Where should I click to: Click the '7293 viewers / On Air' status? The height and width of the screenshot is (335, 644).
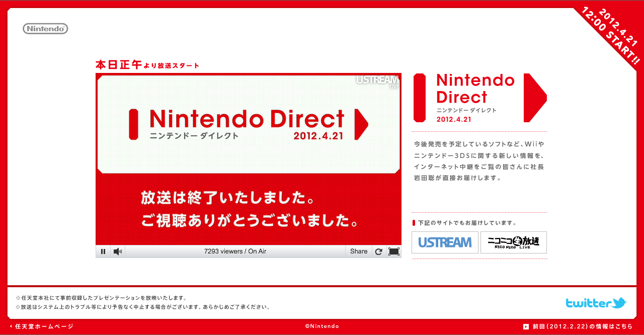tap(235, 252)
